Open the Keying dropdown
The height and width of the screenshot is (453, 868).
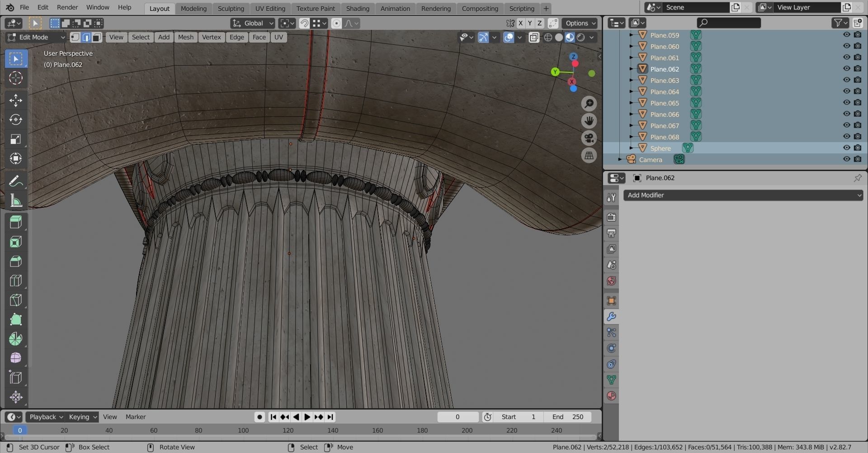point(82,417)
